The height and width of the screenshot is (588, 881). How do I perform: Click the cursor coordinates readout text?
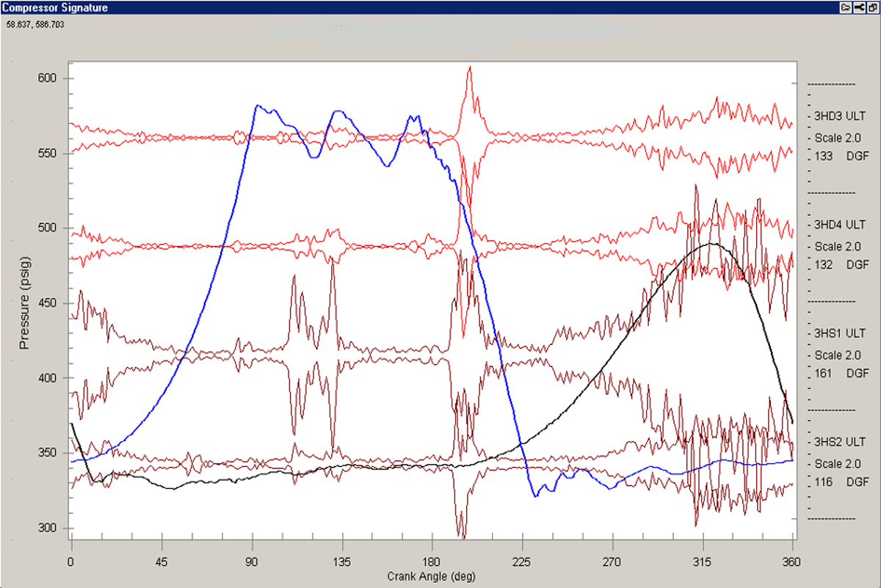[35, 24]
